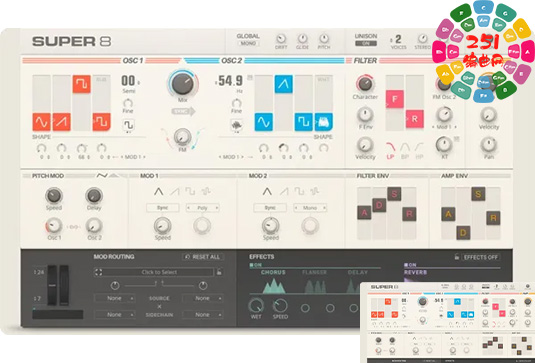Choose saw LFO shape in MOD 2
This screenshot has width=535, height=363.
284,191
